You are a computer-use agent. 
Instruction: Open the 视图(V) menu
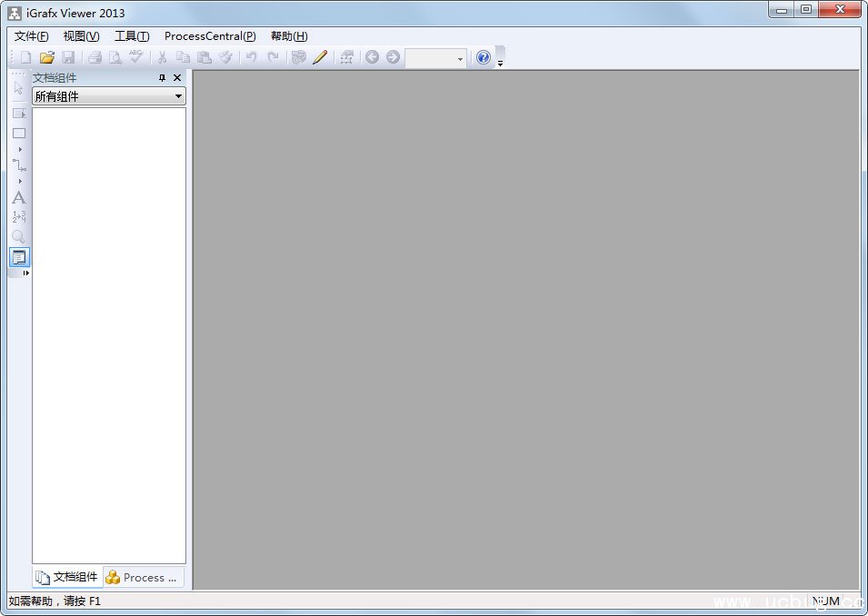click(82, 36)
